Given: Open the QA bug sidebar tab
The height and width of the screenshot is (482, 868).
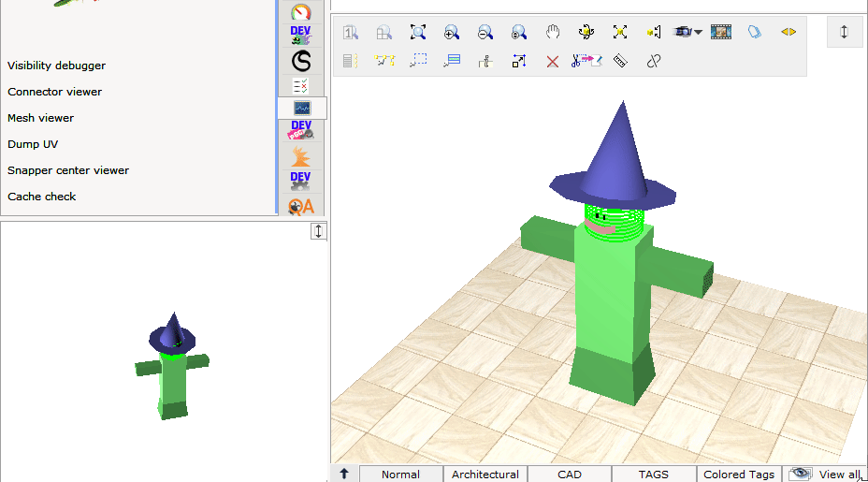Looking at the screenshot, I should (x=301, y=206).
